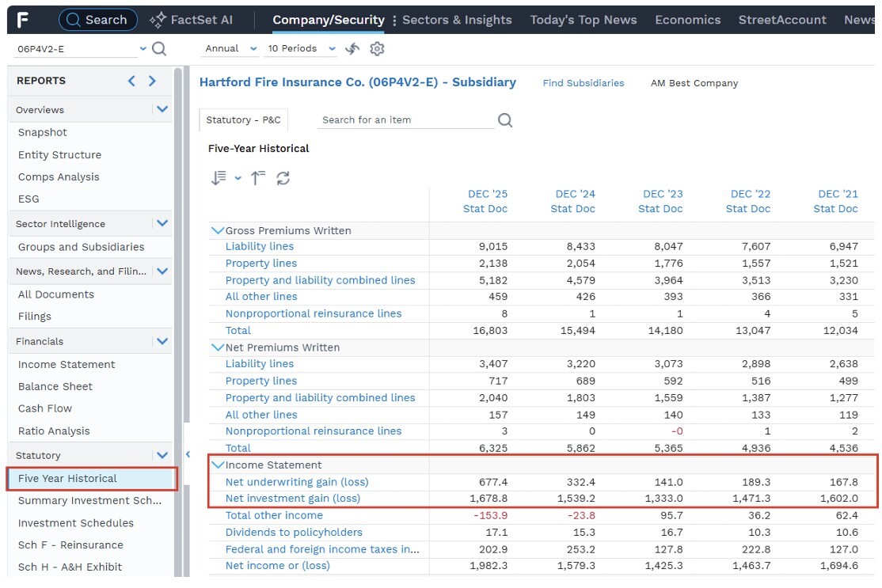Click the Find Subsidiaries link

584,83
